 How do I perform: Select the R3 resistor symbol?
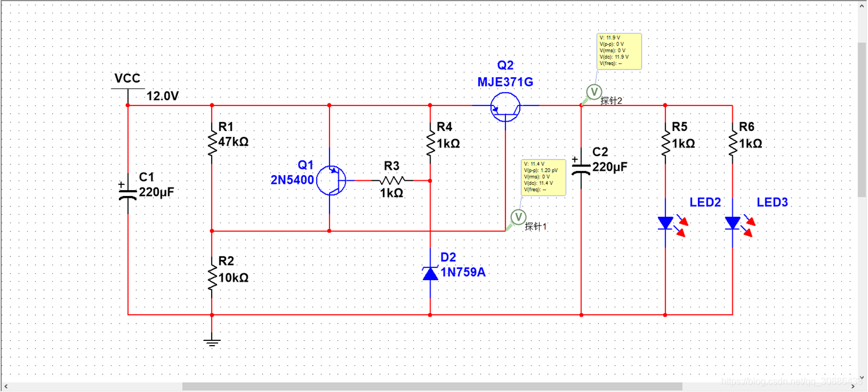pyautogui.click(x=393, y=180)
